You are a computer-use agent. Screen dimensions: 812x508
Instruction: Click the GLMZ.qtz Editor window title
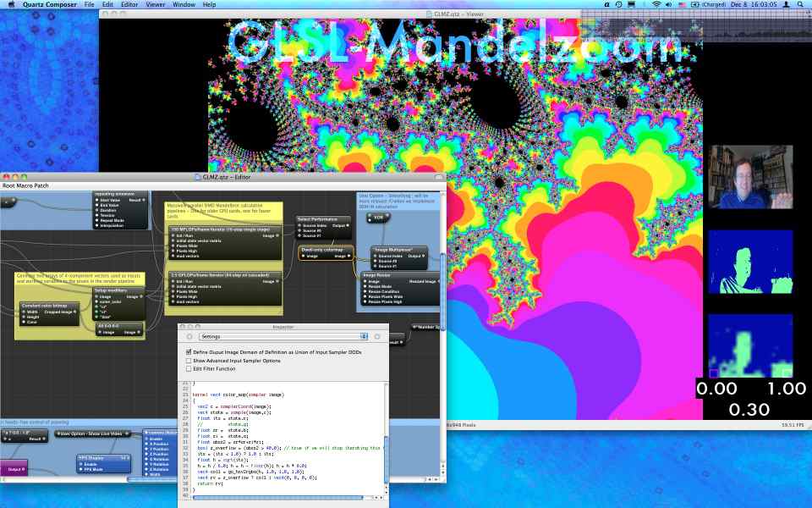click(x=227, y=177)
